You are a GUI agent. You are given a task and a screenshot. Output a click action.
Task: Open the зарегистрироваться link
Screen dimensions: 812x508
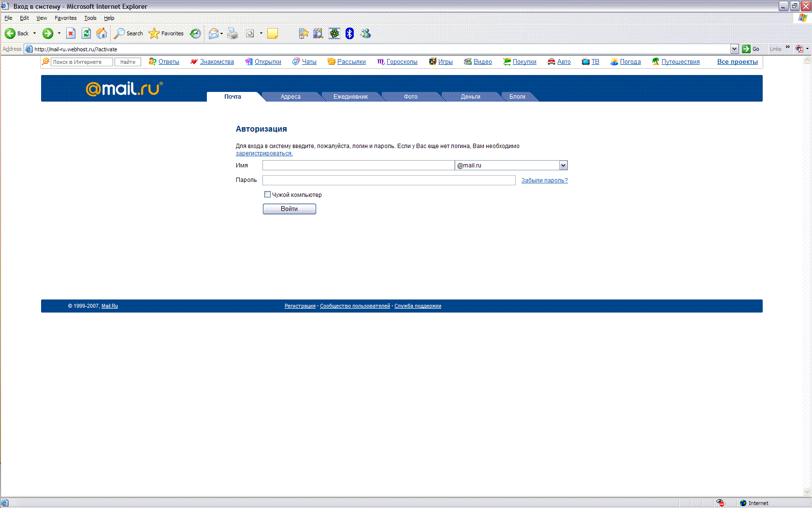click(264, 153)
